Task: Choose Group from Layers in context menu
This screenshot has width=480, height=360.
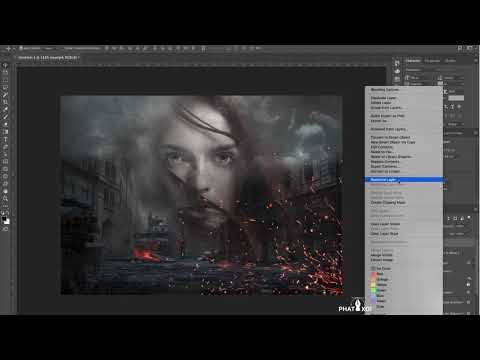Action: (x=387, y=108)
